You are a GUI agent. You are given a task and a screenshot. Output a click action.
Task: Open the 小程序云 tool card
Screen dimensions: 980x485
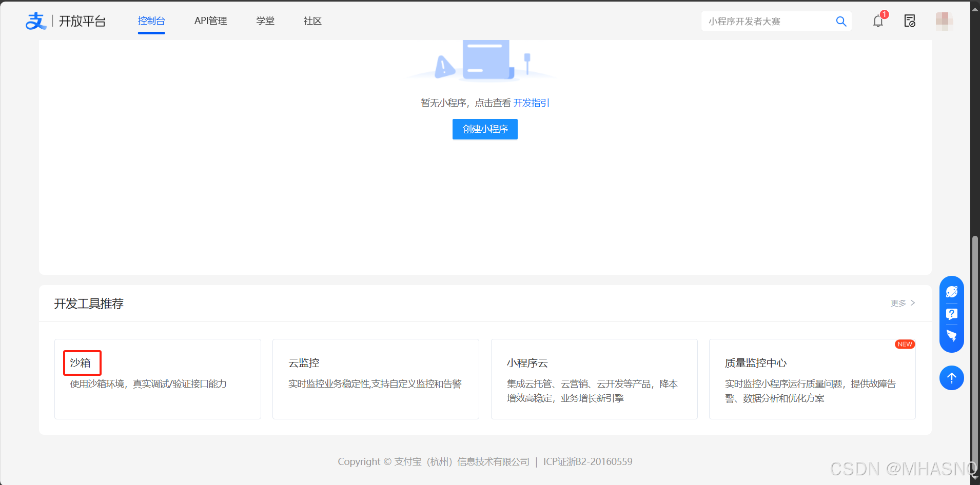[x=594, y=379]
